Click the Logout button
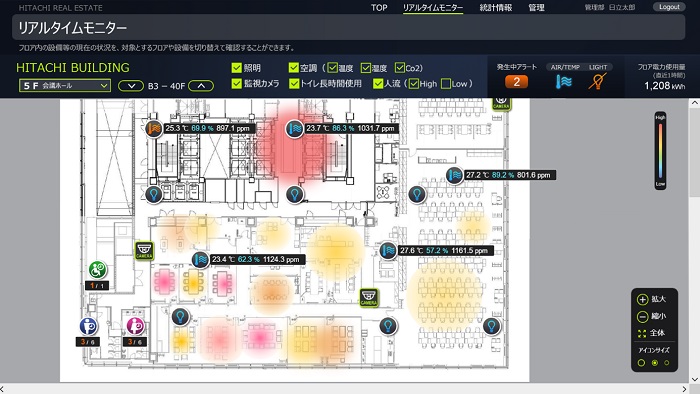The width and height of the screenshot is (700, 394). 669,7
